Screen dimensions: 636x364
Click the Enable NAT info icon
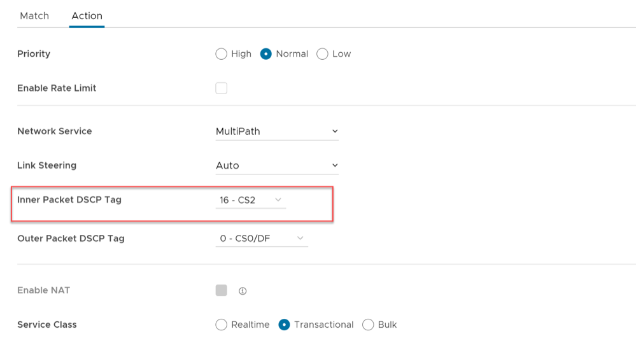[243, 291]
